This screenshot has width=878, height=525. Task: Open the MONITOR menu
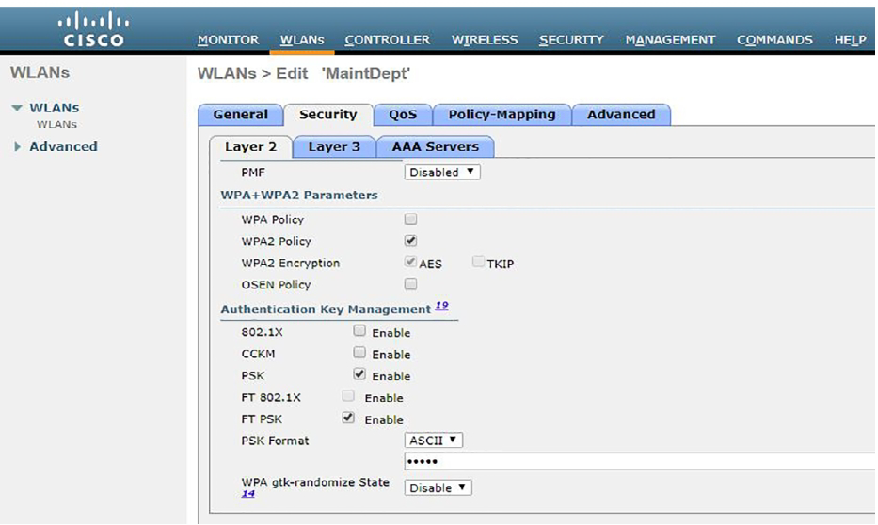click(228, 40)
